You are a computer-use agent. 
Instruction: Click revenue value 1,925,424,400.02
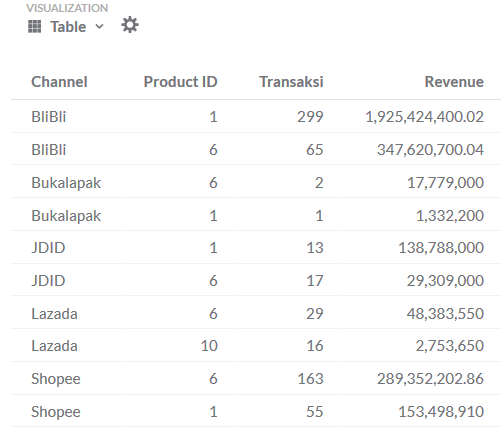pyautogui.click(x=424, y=117)
